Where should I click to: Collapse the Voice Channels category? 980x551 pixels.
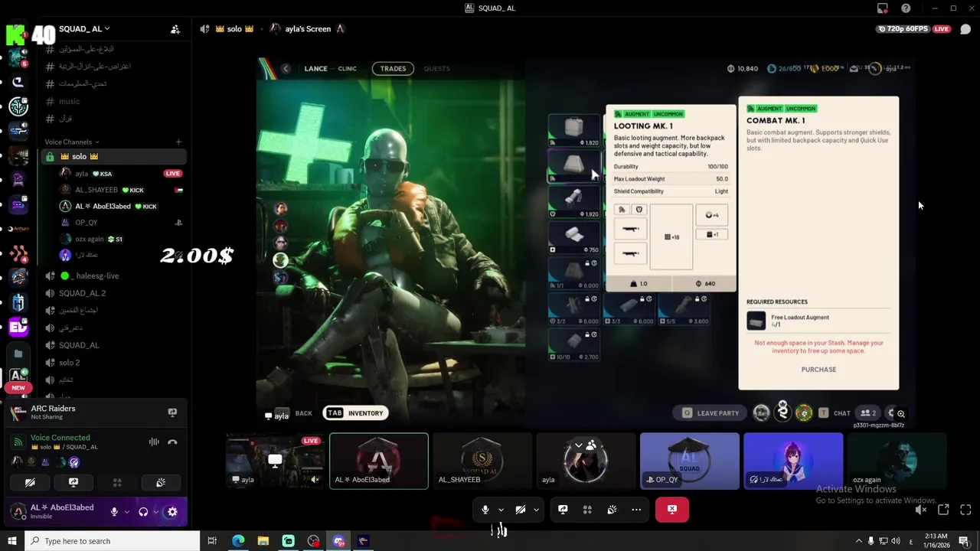point(71,142)
